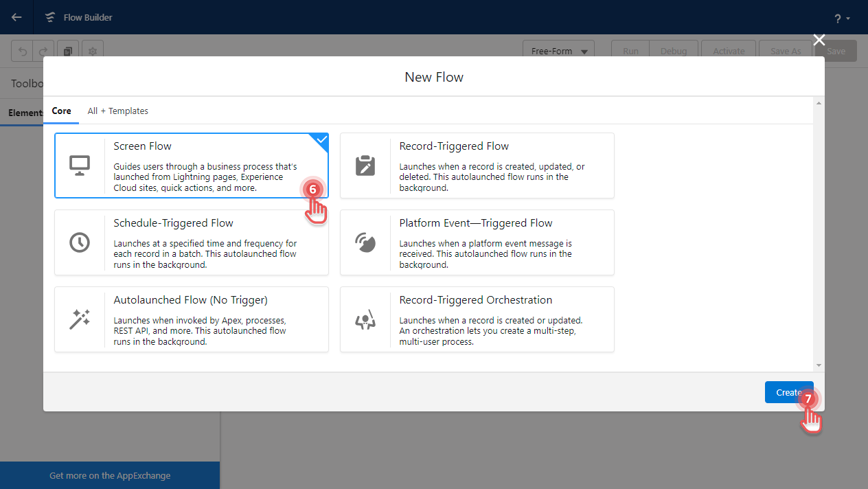This screenshot has width=868, height=489.
Task: Click the wand icon on Autolaunched Flow
Action: 80,319
